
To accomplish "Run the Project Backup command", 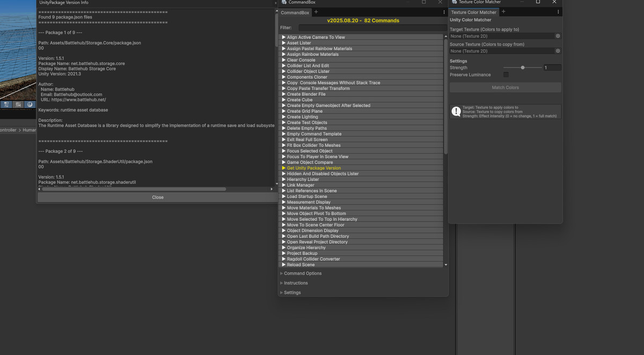I will tap(302, 253).
